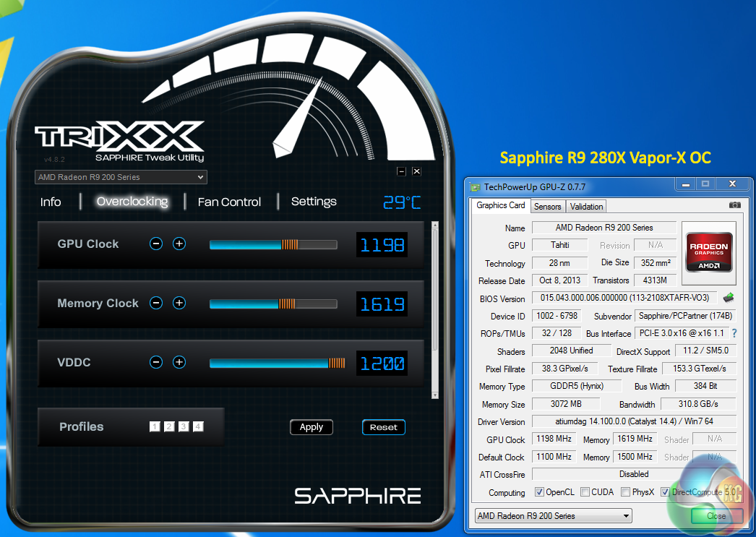Open GPU selection dropdown in GPU-Z
Screen dimensions: 756x537
(x=554, y=516)
